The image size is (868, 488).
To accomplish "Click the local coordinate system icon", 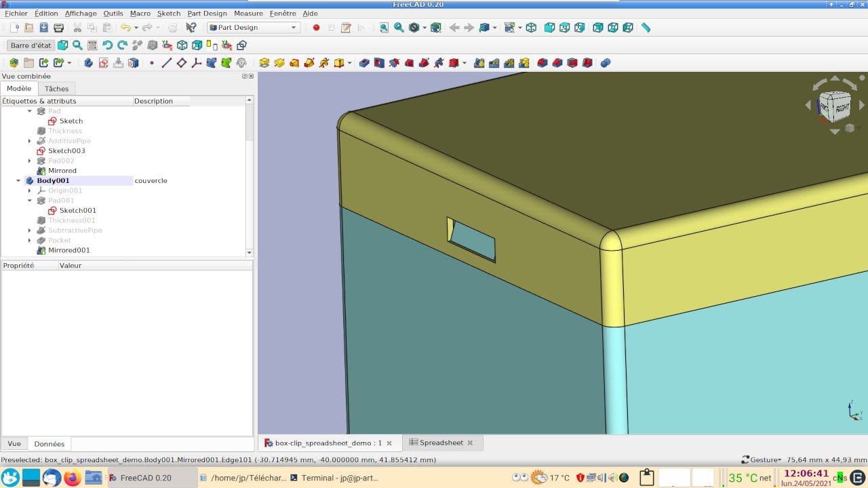I will (x=196, y=63).
